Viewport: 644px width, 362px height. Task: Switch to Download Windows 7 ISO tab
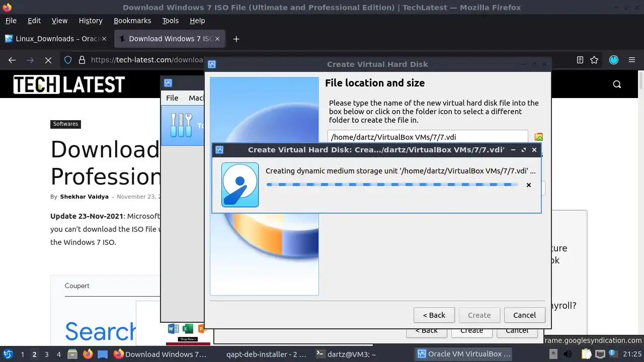pyautogui.click(x=170, y=39)
